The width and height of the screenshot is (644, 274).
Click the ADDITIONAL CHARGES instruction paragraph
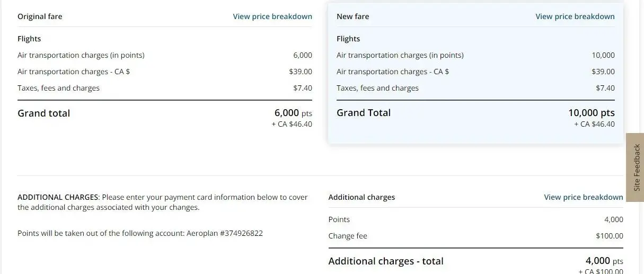pos(163,202)
